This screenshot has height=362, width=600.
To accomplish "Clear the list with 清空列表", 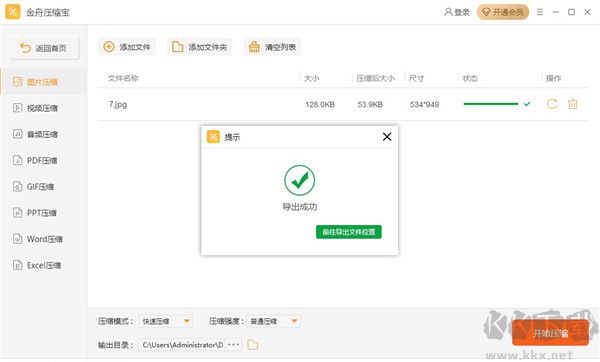I will point(272,47).
